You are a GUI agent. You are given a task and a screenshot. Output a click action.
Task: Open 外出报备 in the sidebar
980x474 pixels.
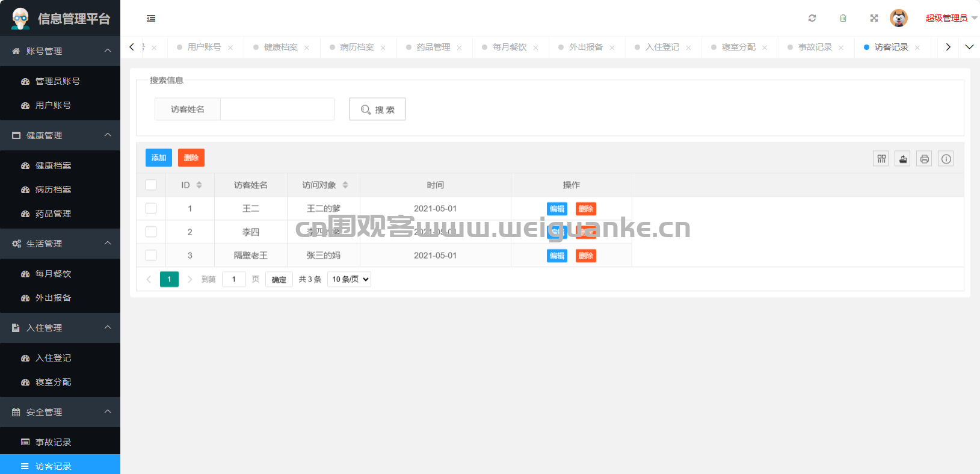point(60,298)
